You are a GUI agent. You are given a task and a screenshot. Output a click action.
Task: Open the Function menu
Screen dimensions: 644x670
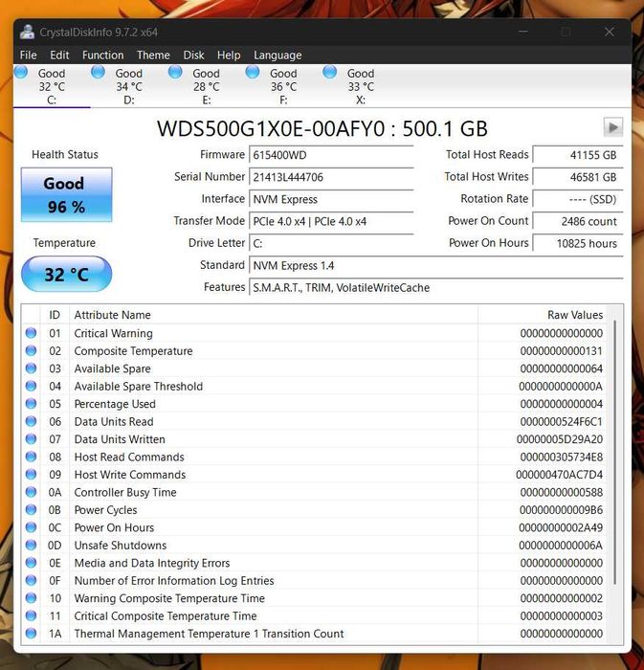pos(103,56)
